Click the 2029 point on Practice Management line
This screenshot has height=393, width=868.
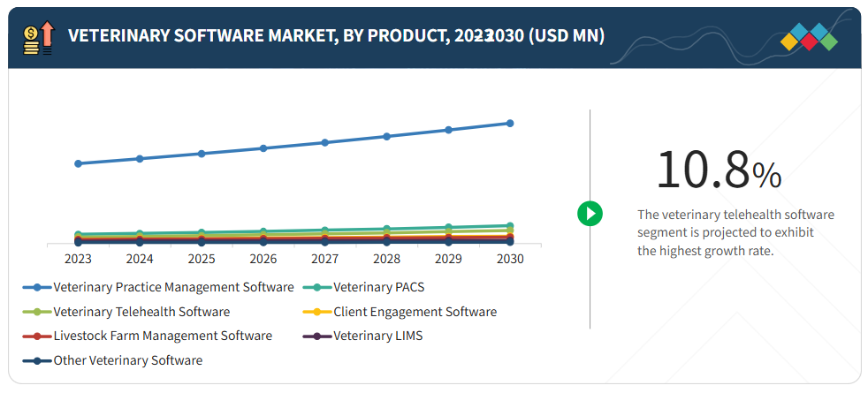[x=448, y=130]
